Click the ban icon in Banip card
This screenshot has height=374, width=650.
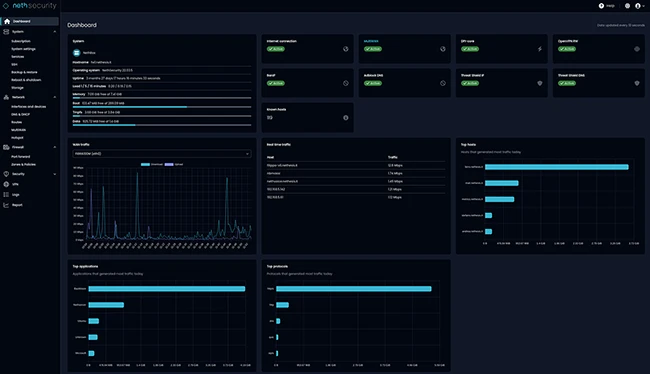click(346, 83)
